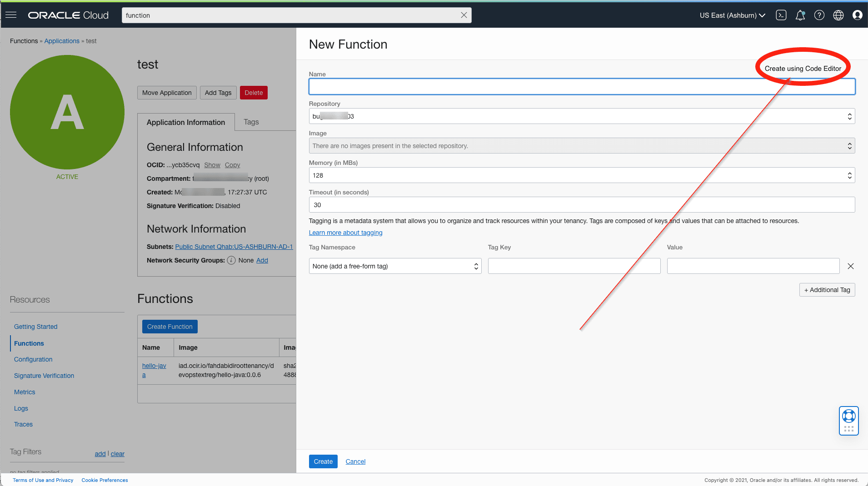Image resolution: width=868 pixels, height=486 pixels.
Task: Click the clear tag filters link
Action: point(117,454)
